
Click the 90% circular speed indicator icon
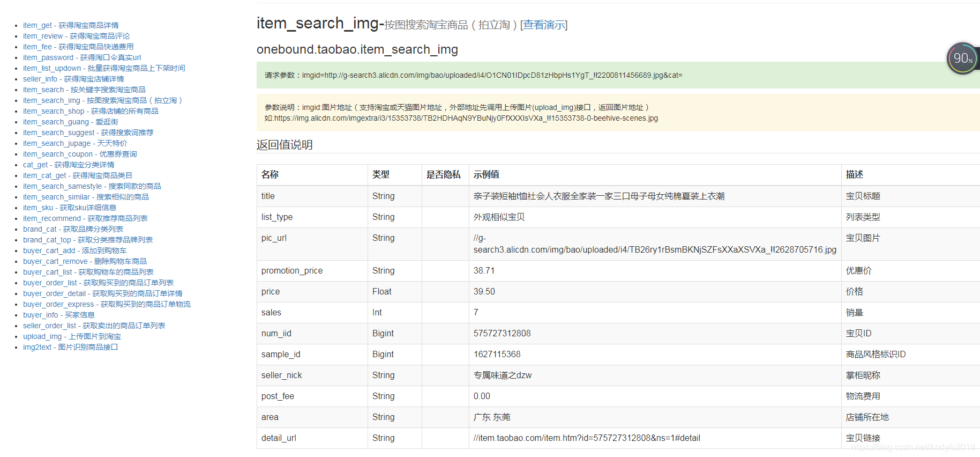pos(962,58)
